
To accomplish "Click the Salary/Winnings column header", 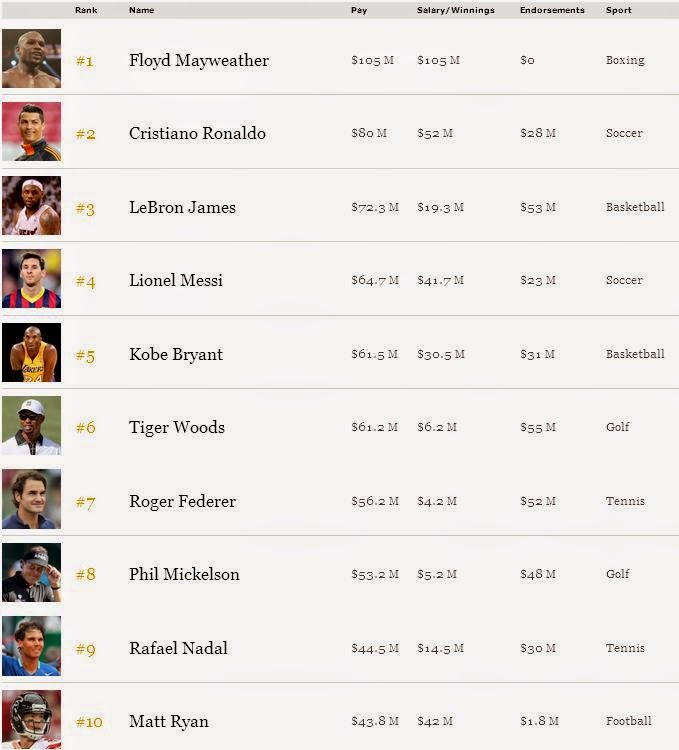I will coord(456,10).
